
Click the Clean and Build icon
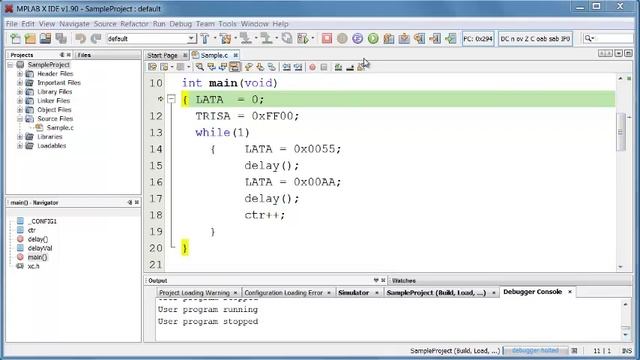(x=225, y=39)
